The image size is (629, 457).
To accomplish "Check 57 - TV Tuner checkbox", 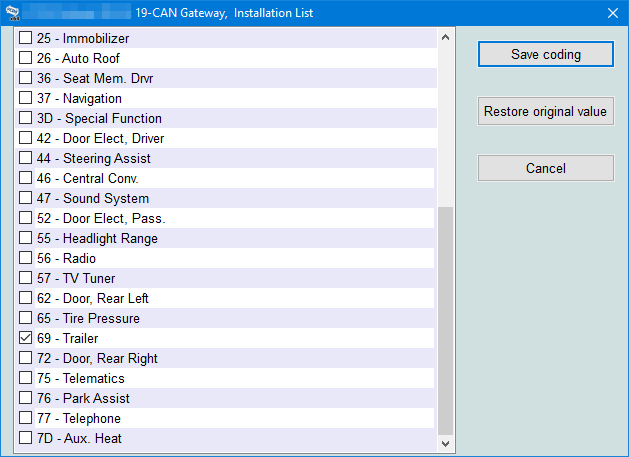I will pyautogui.click(x=25, y=278).
